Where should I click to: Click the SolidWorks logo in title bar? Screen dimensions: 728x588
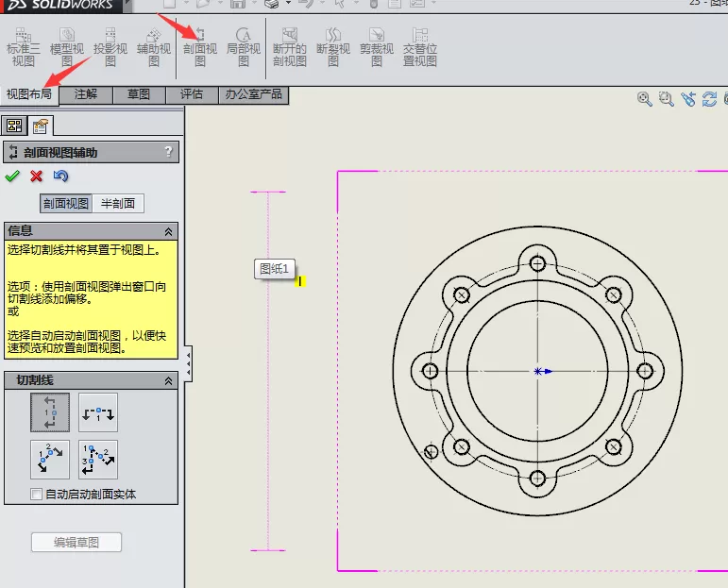pos(60,5)
